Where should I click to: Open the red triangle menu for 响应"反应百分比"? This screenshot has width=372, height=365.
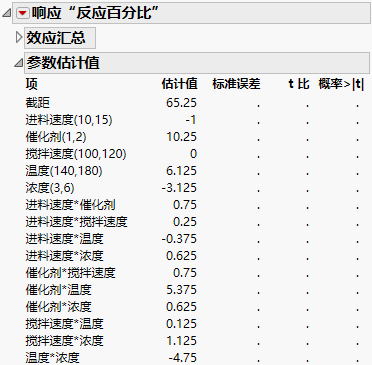coord(23,13)
